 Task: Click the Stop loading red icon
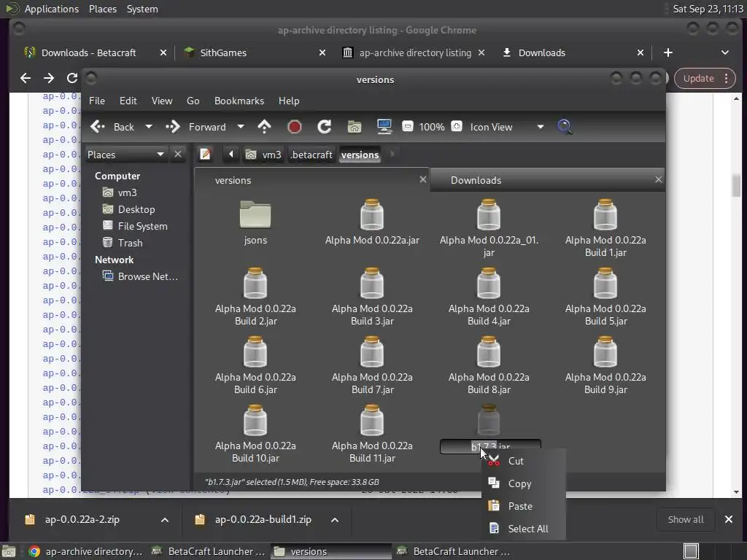(x=295, y=127)
